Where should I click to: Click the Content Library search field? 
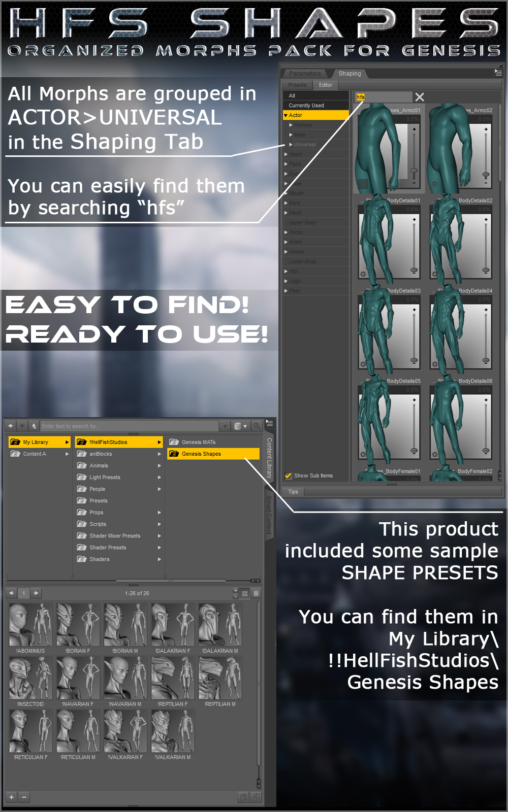pyautogui.click(x=130, y=426)
